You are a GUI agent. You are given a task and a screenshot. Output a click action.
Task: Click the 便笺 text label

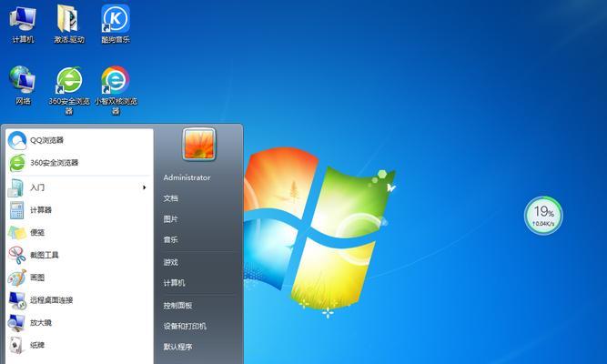(37, 232)
